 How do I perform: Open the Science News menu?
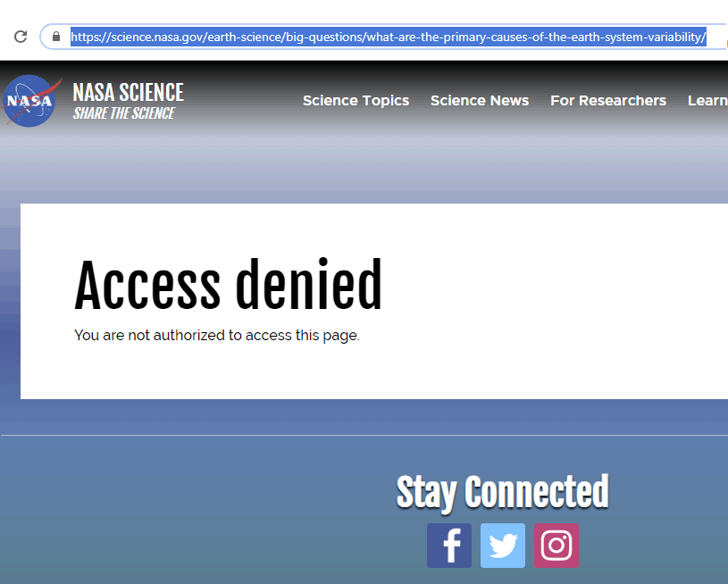pos(480,100)
